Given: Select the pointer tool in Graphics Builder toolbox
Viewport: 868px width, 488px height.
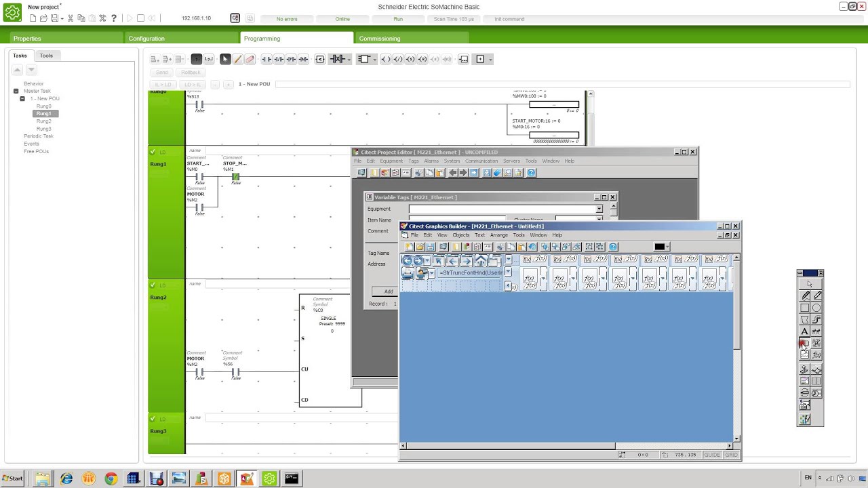Looking at the screenshot, I should pos(810,284).
